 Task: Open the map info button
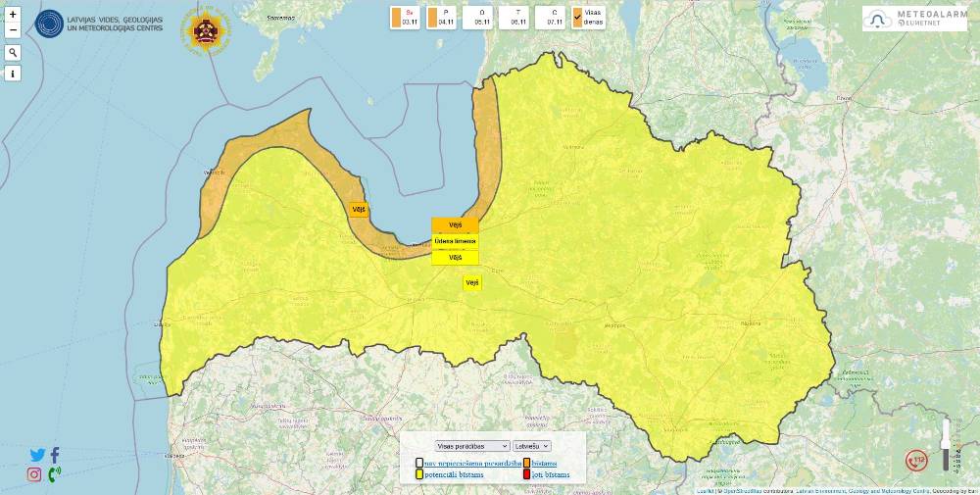click(x=13, y=74)
